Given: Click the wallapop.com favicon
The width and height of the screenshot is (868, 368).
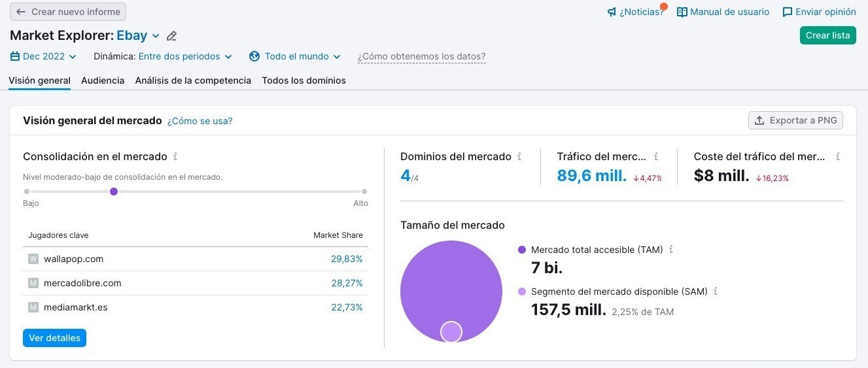Looking at the screenshot, I should click(x=33, y=259).
